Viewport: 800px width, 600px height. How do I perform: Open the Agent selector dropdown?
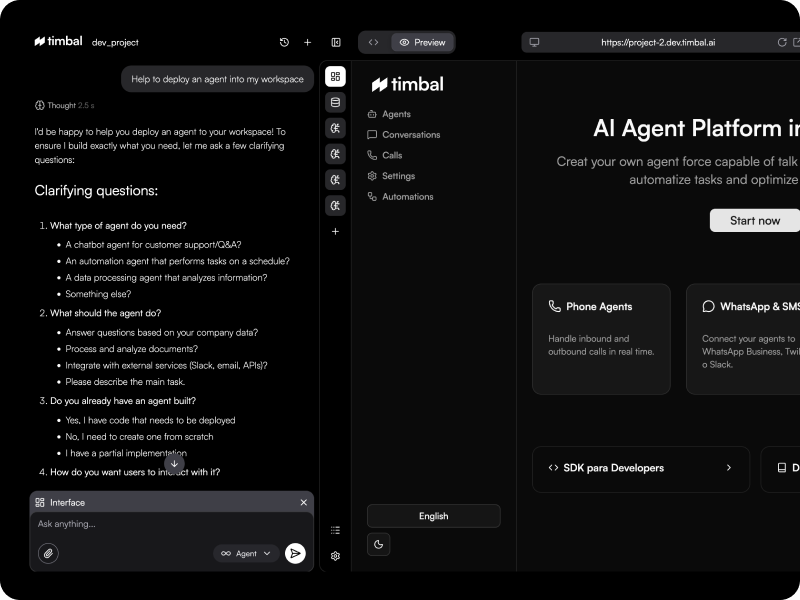(246, 553)
